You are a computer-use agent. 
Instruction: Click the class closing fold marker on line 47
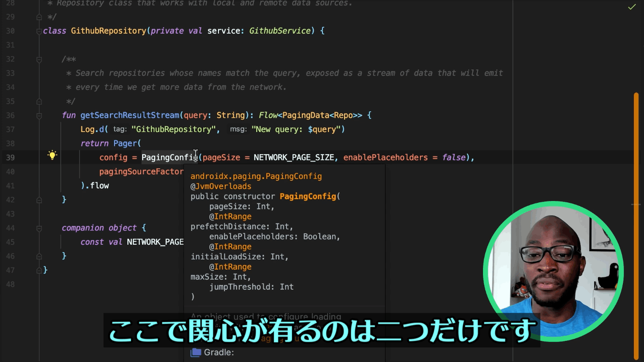click(39, 270)
